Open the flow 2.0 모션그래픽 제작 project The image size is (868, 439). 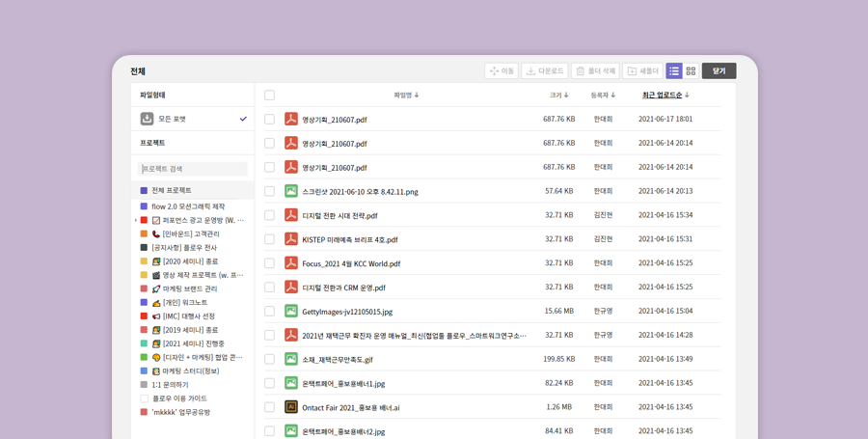click(188, 206)
